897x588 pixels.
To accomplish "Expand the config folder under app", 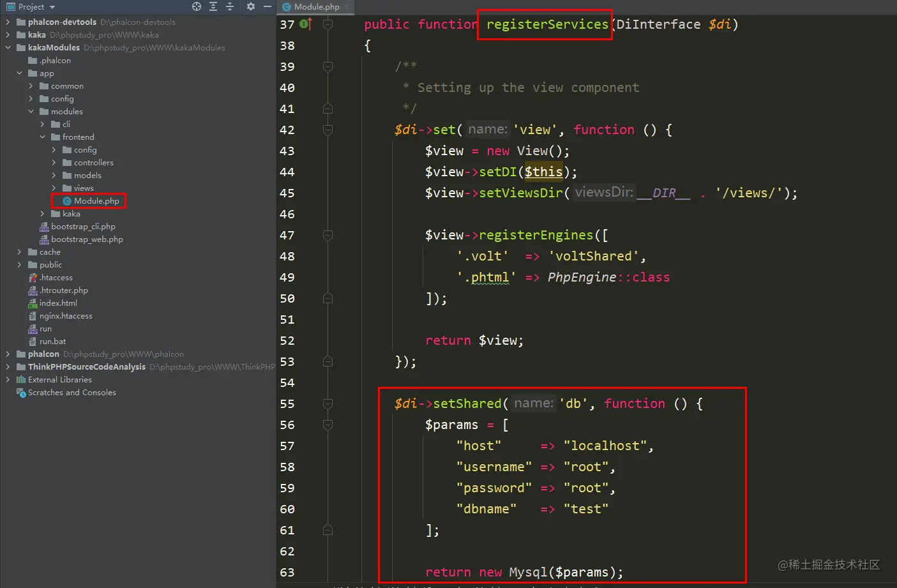I will point(31,98).
